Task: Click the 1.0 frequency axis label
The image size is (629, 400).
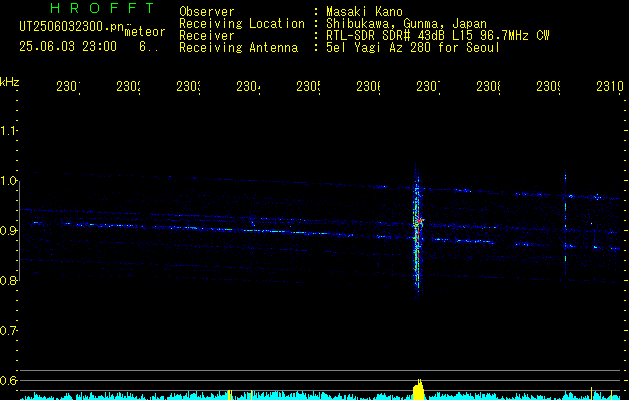Action: click(x=8, y=181)
